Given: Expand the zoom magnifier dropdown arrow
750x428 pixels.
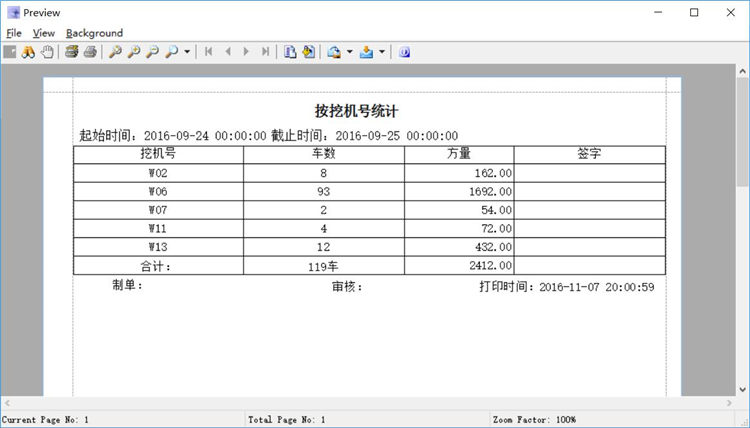Looking at the screenshot, I should pyautogui.click(x=187, y=51).
